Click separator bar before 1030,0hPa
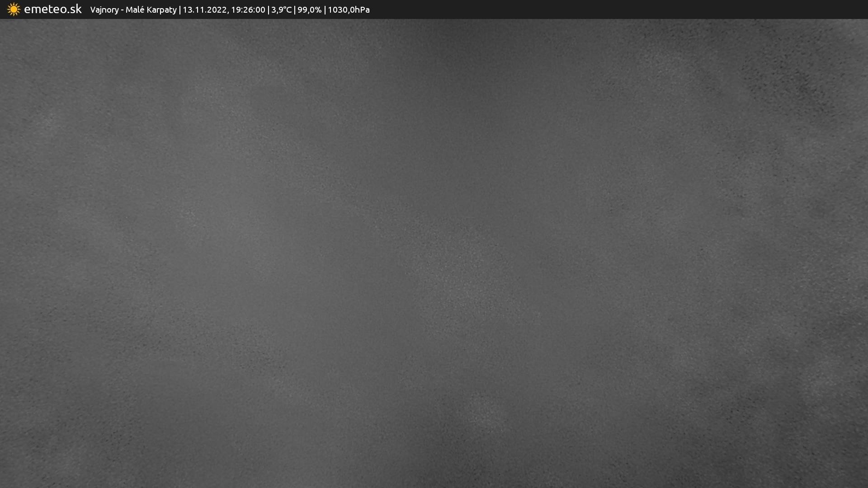 point(325,10)
